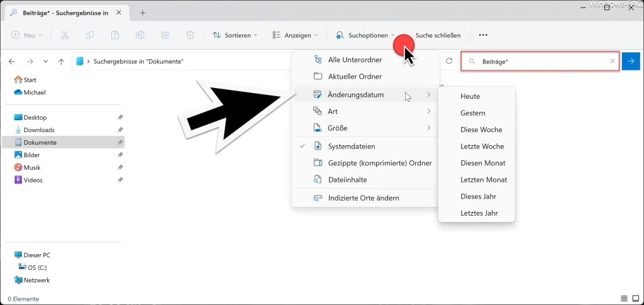Expand the arrow chevron on Größe row

[429, 128]
